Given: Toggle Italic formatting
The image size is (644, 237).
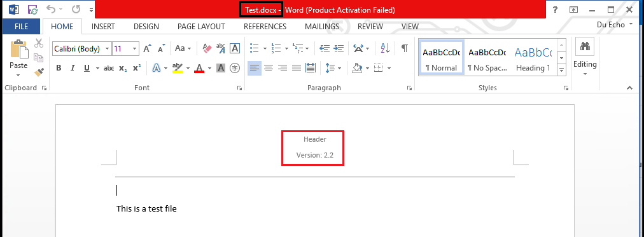Looking at the screenshot, I should (x=73, y=68).
